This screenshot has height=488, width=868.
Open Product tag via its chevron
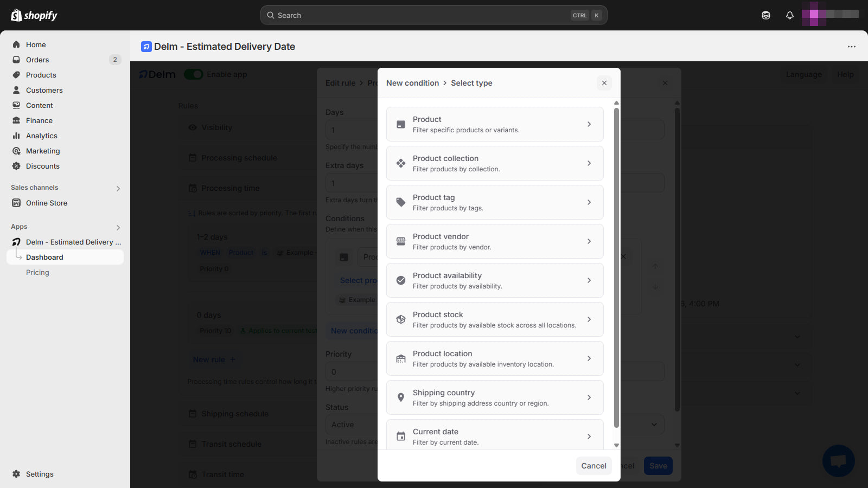click(x=589, y=202)
